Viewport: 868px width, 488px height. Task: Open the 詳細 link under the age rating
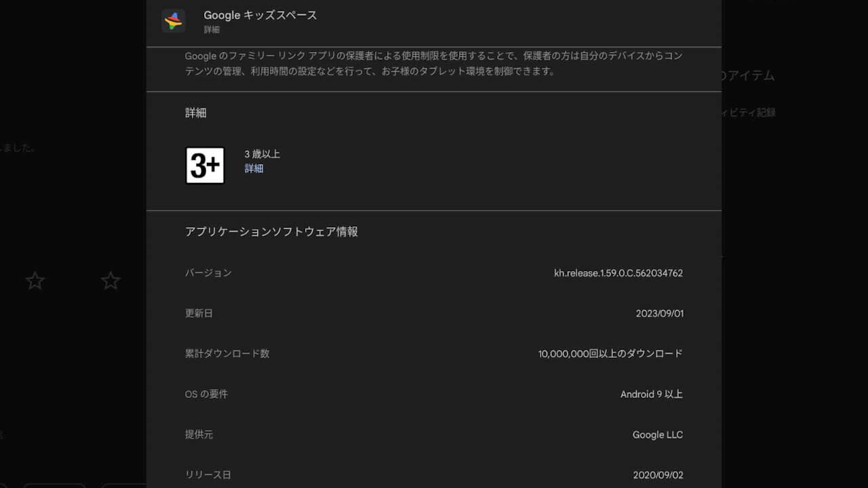(254, 168)
